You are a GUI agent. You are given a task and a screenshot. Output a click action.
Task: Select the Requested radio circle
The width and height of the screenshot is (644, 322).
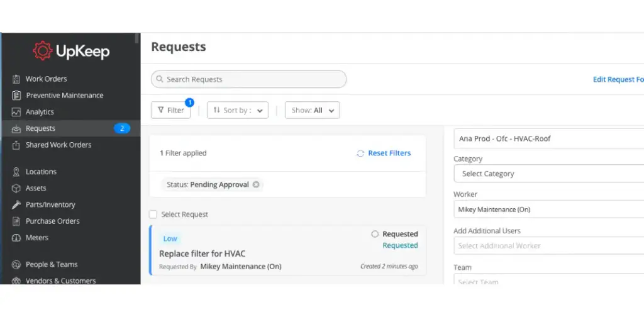pyautogui.click(x=375, y=234)
